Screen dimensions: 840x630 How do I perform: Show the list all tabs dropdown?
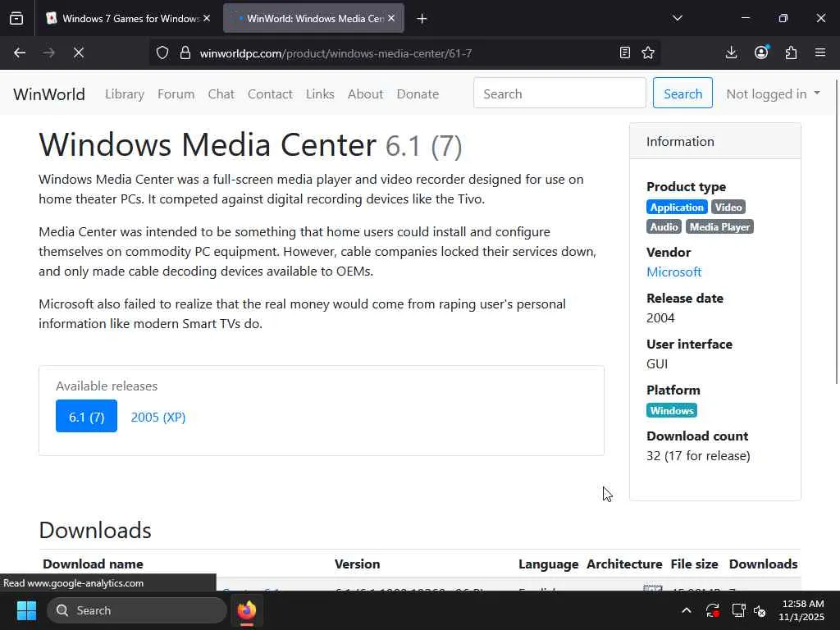tap(677, 18)
